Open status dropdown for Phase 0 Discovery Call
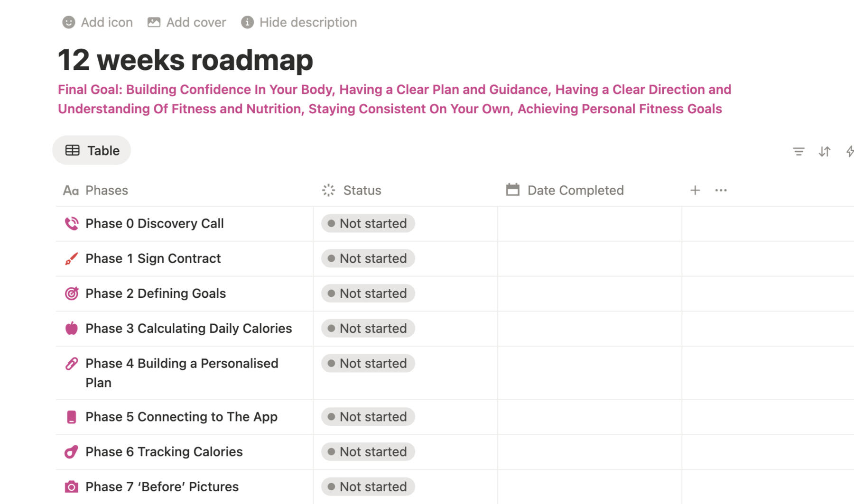Screen dimensions: 854x504 click(368, 223)
